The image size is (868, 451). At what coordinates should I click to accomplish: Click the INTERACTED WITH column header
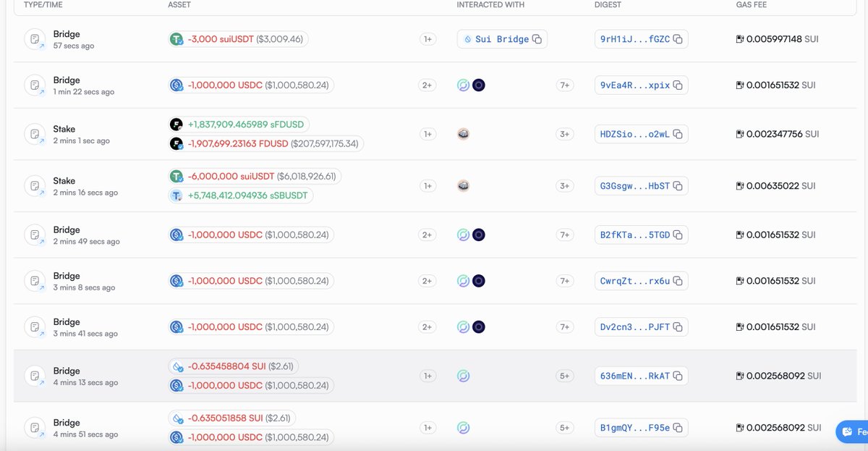click(490, 5)
